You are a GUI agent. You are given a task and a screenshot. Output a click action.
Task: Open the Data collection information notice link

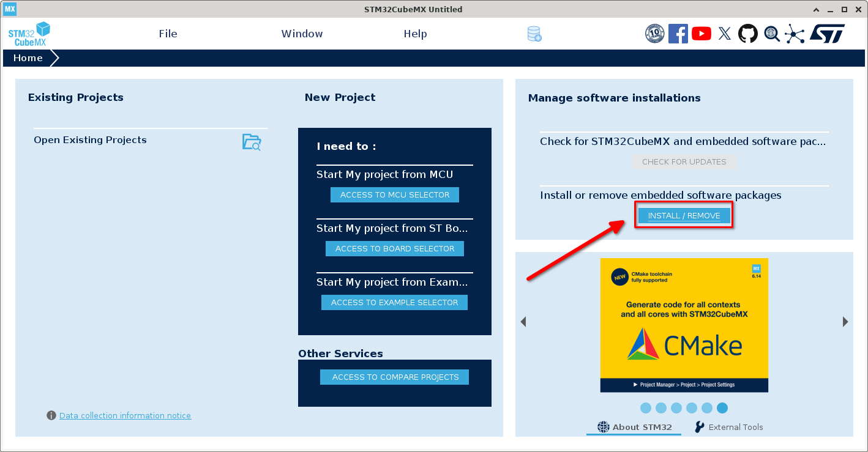coord(125,416)
